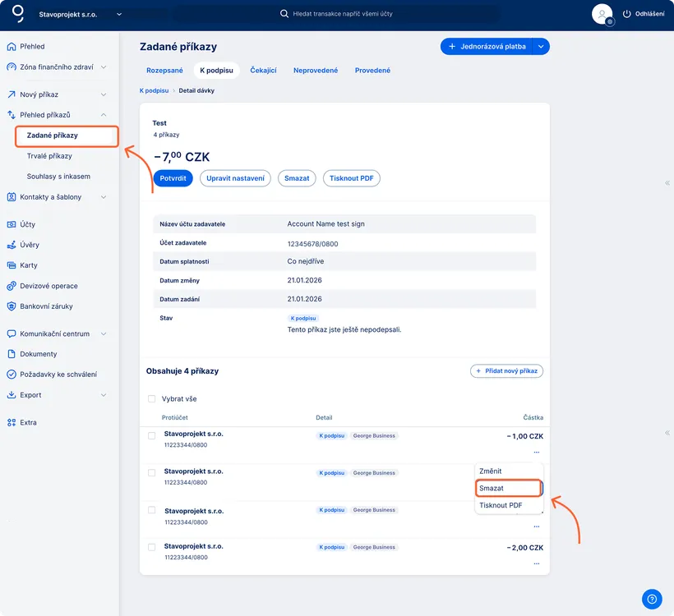674x616 pixels.
Task: Check the Vybrat vše checkbox
Action: point(151,399)
